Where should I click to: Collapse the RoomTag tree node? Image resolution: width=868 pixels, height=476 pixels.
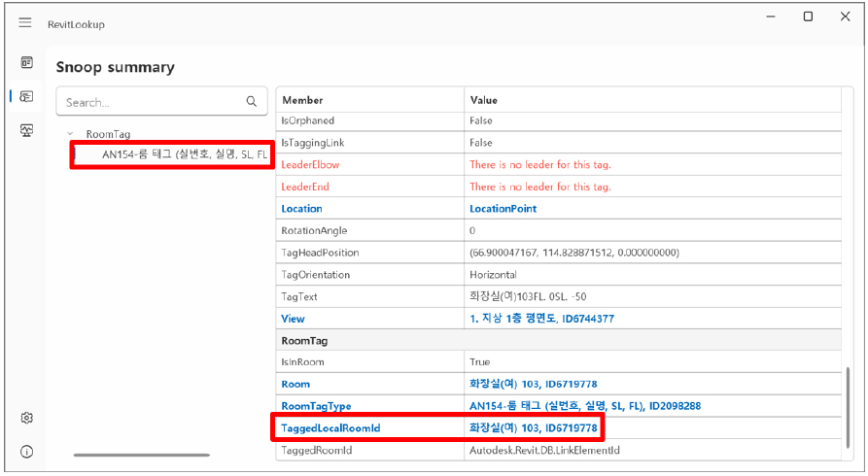click(x=70, y=134)
